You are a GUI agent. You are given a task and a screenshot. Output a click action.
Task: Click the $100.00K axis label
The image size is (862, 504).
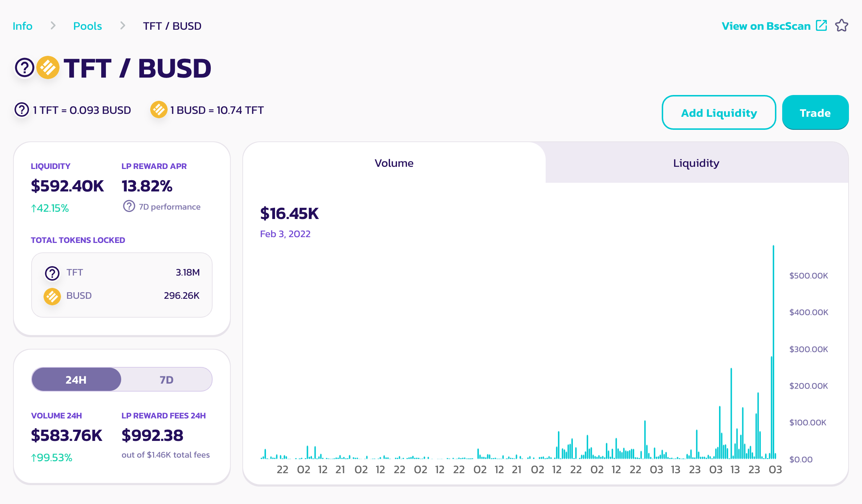[x=808, y=422]
